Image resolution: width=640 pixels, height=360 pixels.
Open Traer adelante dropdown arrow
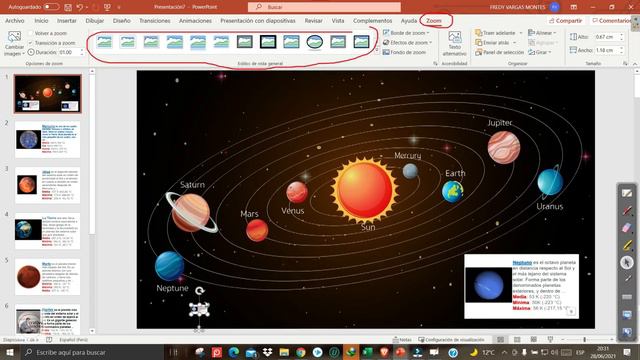(521, 33)
